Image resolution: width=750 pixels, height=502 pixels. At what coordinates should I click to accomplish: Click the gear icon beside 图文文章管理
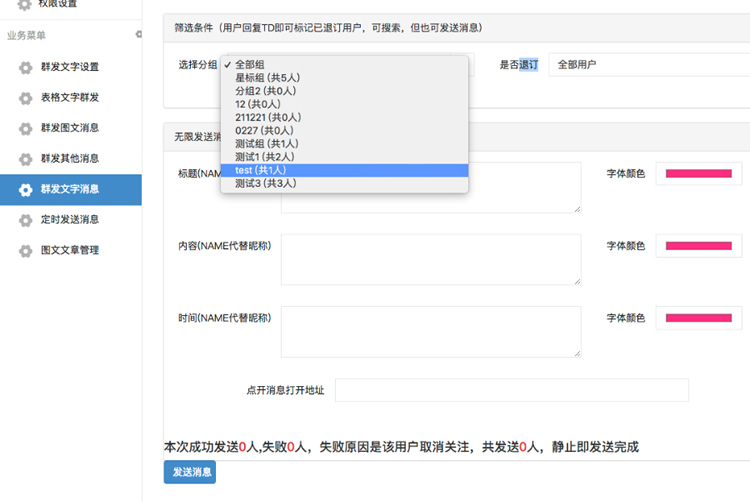point(25,251)
